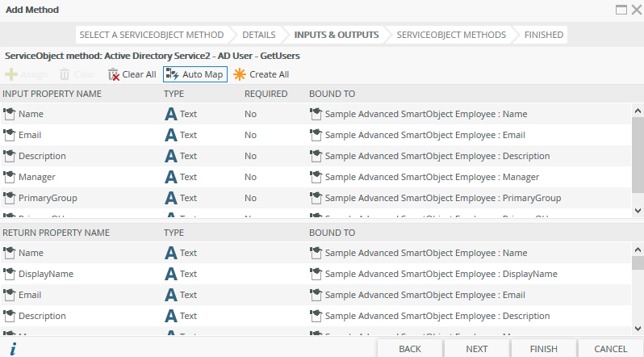The width and height of the screenshot is (644, 357).
Task: Click the Create All asterisk icon
Action: [240, 74]
